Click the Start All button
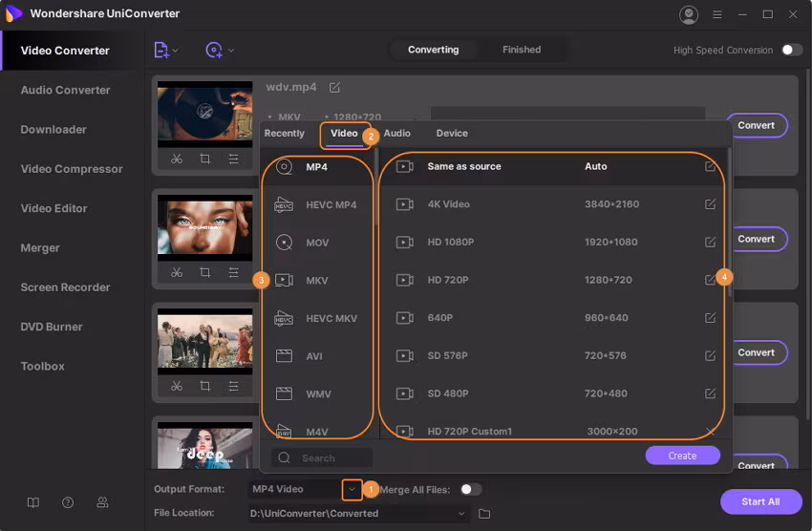Viewport: 812px width, 531px height. 760,501
